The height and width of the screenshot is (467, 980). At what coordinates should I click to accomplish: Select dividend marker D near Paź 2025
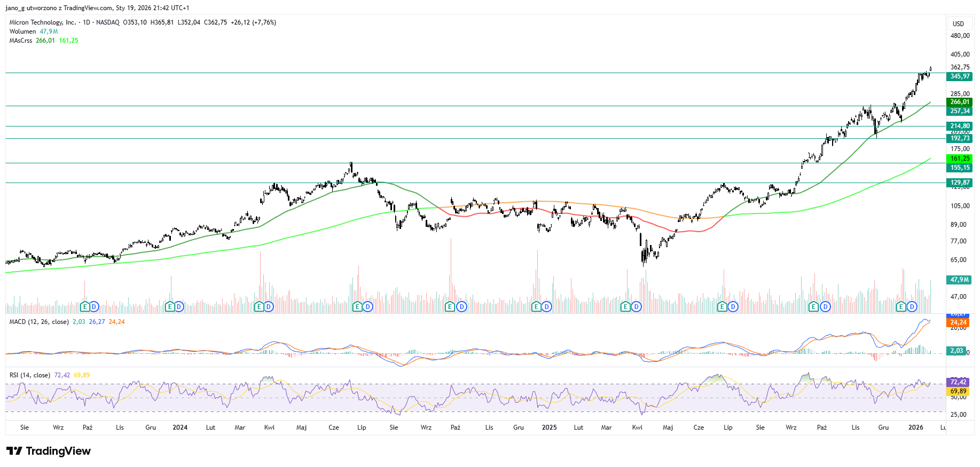pyautogui.click(x=825, y=306)
